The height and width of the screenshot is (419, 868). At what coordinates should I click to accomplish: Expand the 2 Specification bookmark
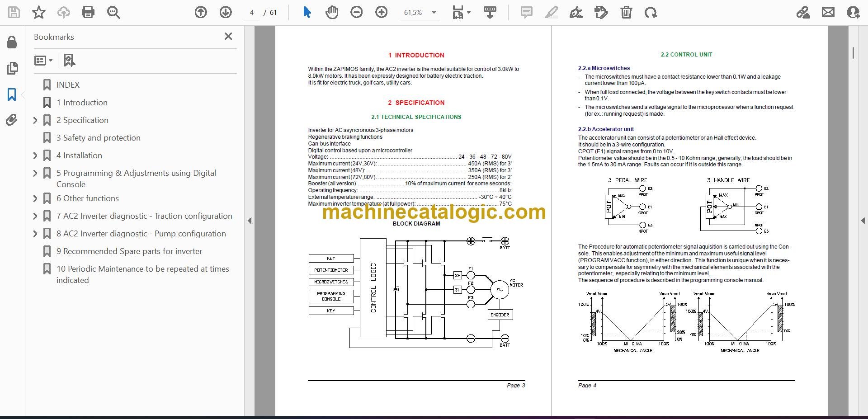click(35, 120)
